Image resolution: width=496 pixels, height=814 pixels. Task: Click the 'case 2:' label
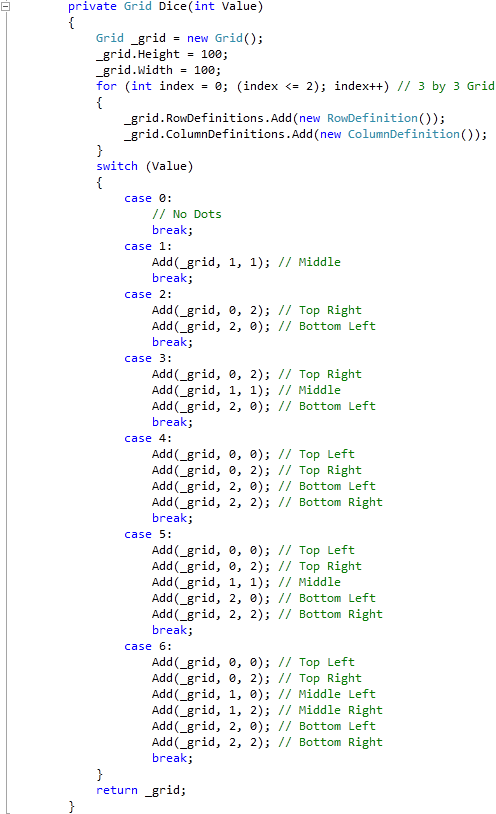(x=148, y=294)
